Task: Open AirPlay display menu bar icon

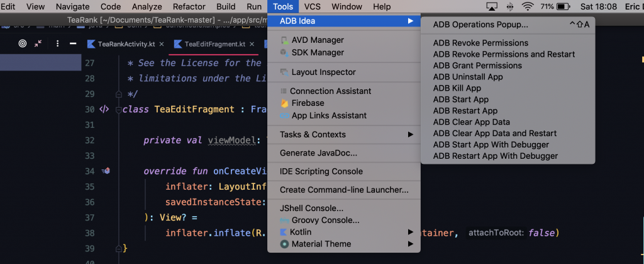Action: [x=492, y=7]
